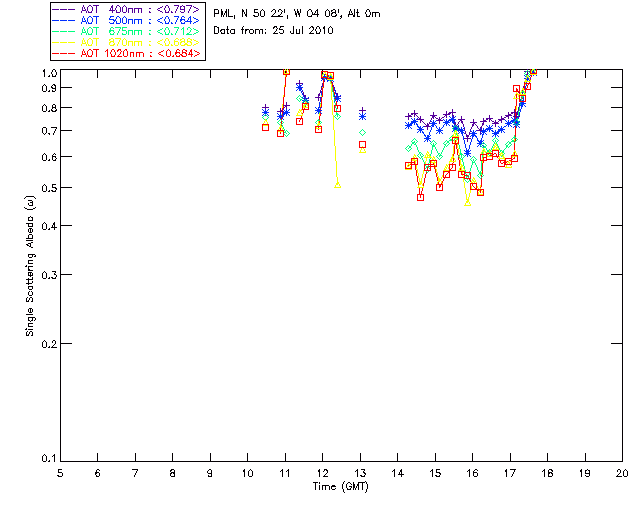Click the 0.2 tick on the y-axis
The height and width of the screenshot is (512, 640).
point(47,343)
